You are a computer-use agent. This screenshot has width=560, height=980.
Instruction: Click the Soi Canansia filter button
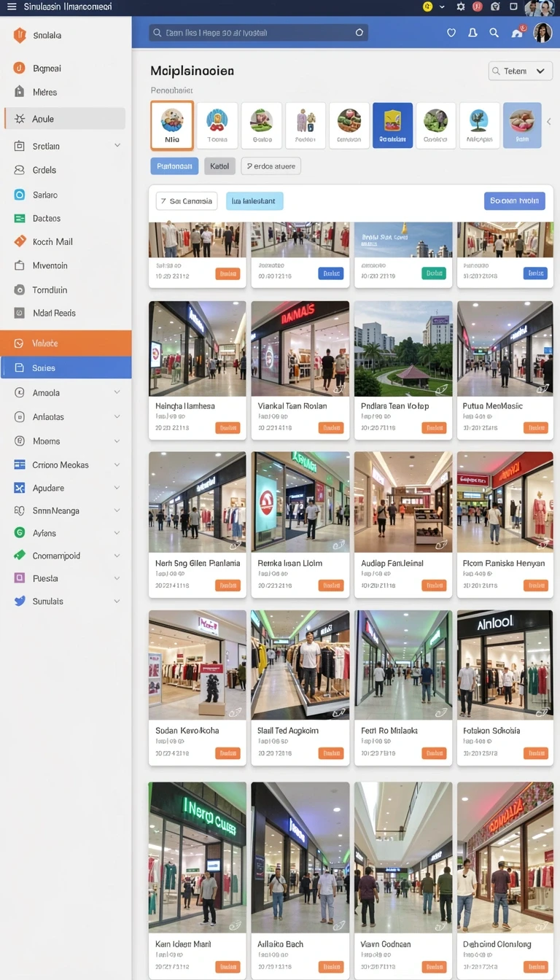pos(187,201)
